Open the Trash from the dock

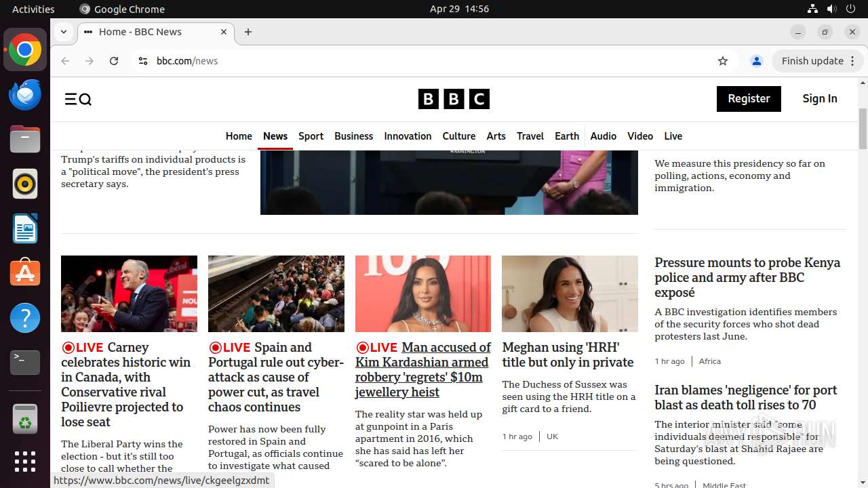(25, 418)
